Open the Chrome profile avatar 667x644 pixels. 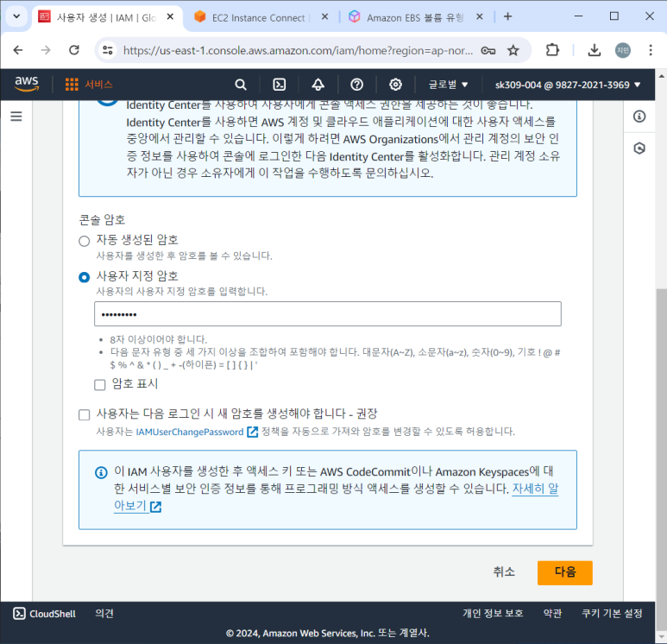pos(623,50)
